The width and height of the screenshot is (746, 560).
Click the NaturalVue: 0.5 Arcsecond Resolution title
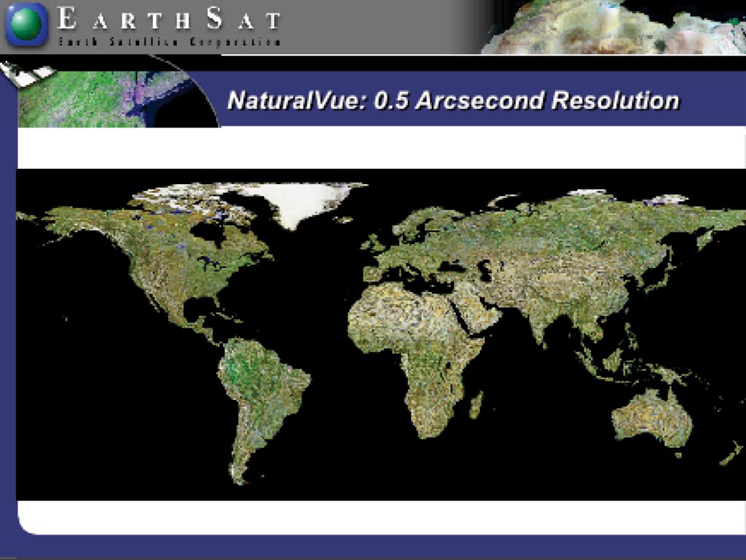click(x=453, y=100)
